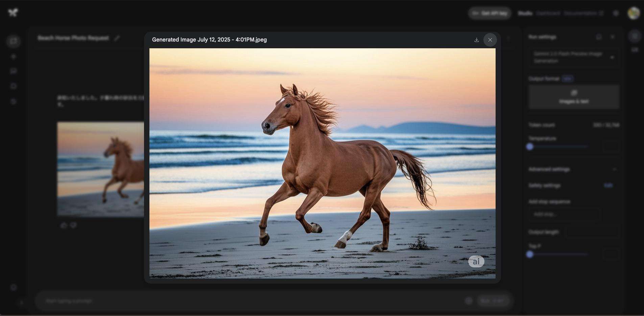Screen dimensions: 644x316
Task: Give thumbs up to the response
Action: pos(64,225)
